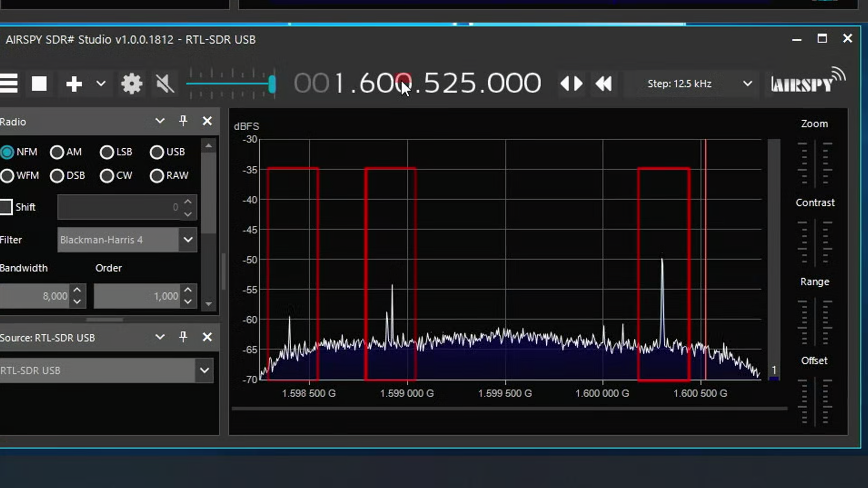Expand the Step 12.5 kHz dropdown
The width and height of the screenshot is (868, 488).
click(747, 84)
